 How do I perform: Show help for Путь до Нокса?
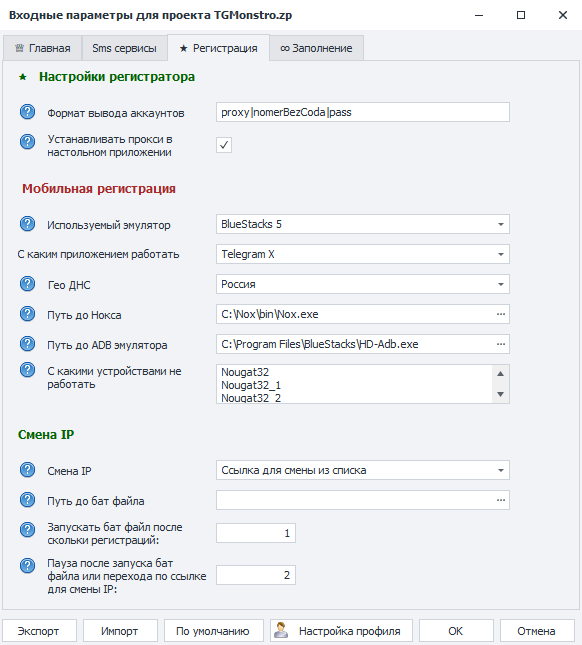(27, 314)
